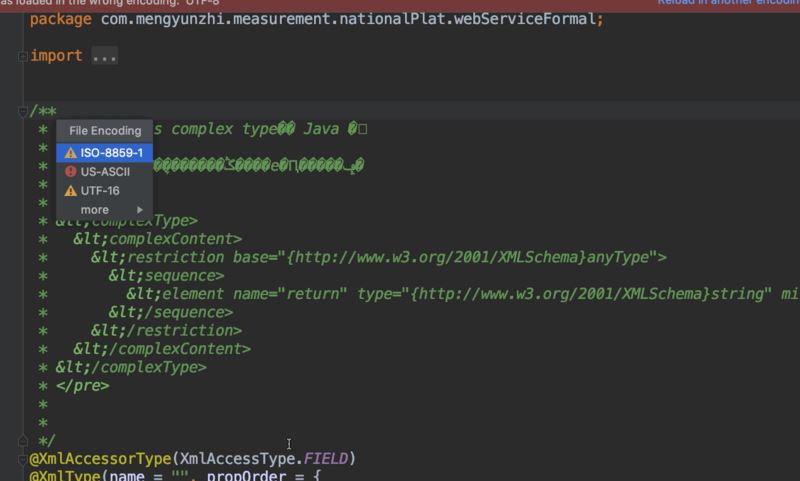Click the 'File Encoding' popup header

(x=105, y=131)
